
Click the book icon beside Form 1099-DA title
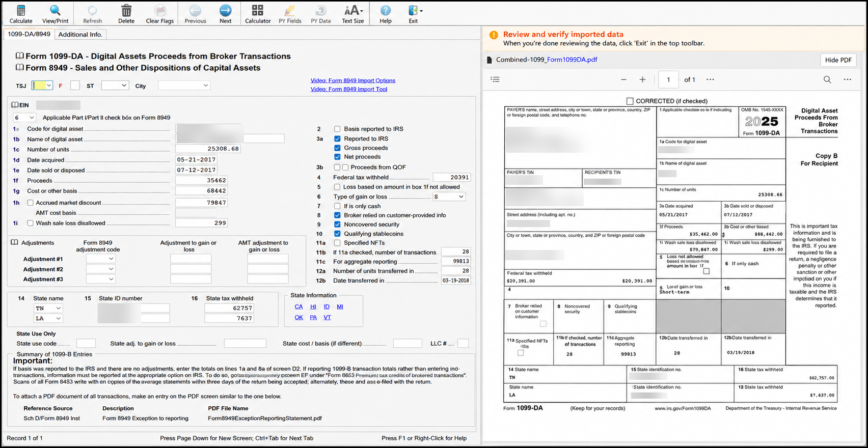click(19, 56)
